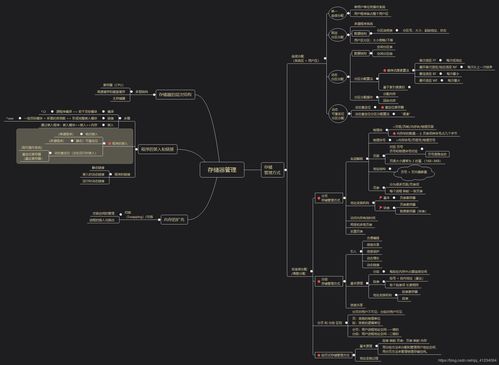This screenshot has height=365, width=499.
Task: Select the 存储器的层次结构 topic node
Action: click(x=175, y=95)
